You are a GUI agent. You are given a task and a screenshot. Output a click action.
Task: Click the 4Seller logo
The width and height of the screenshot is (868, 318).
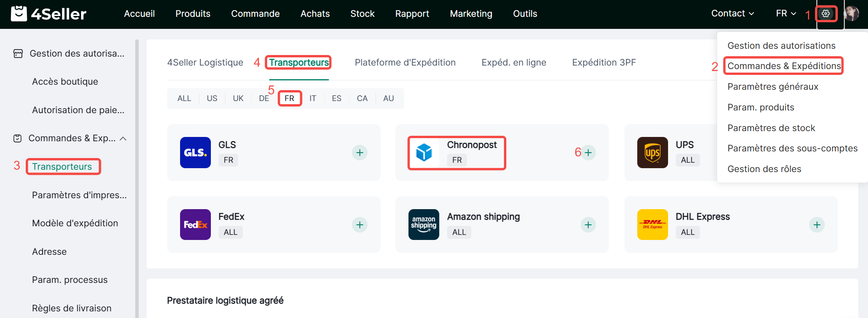click(x=49, y=14)
